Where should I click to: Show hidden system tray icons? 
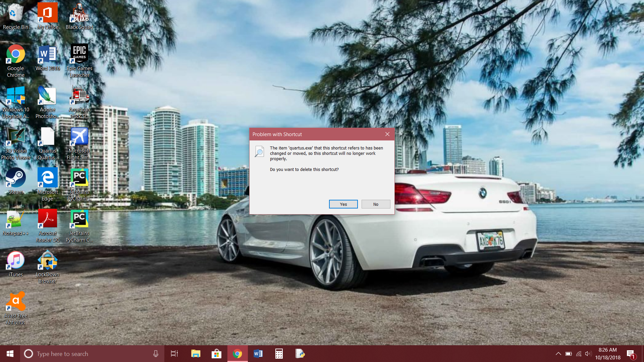(558, 354)
